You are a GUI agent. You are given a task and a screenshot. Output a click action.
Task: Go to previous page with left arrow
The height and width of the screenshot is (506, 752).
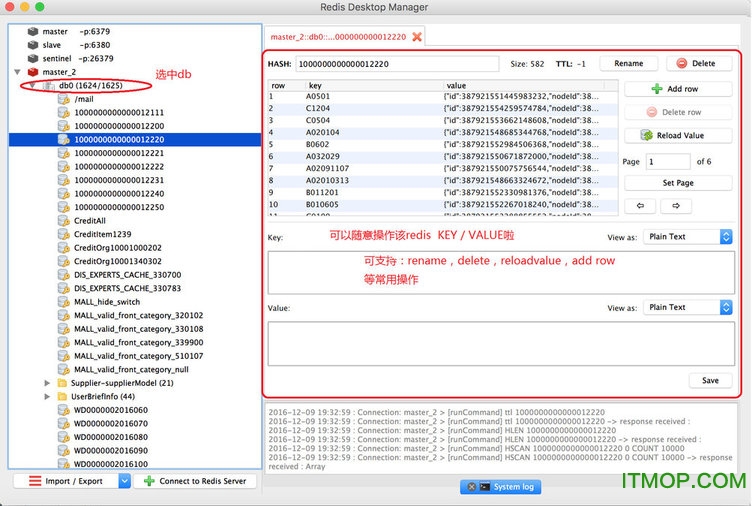pos(640,206)
